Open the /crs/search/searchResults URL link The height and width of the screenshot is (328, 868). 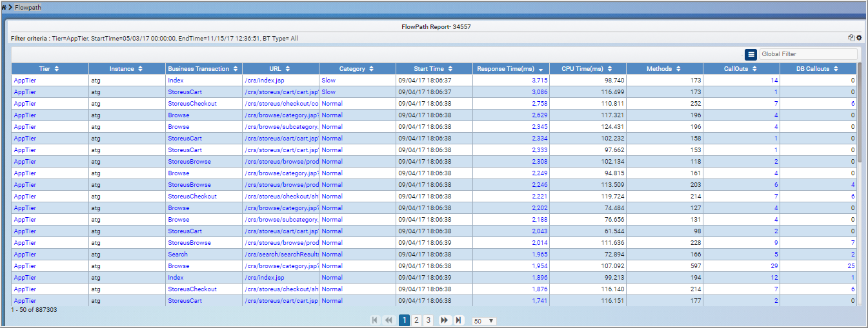(282, 255)
